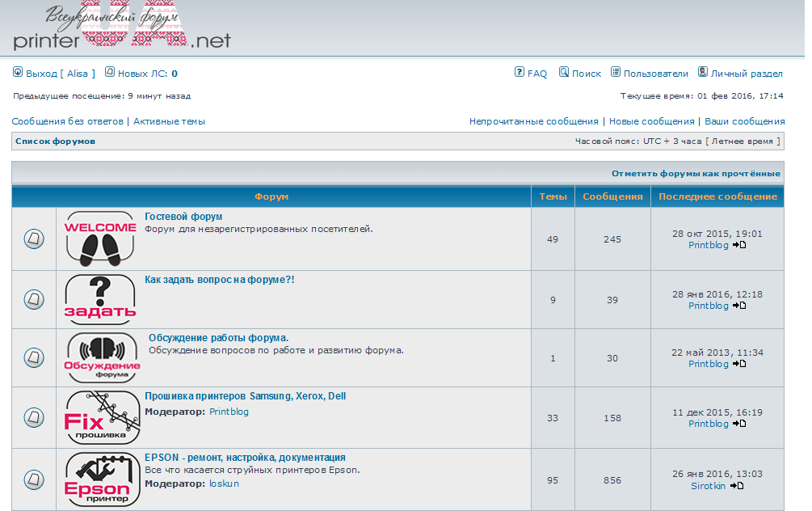
Task: Click the 245 messages count cell
Action: coord(612,239)
